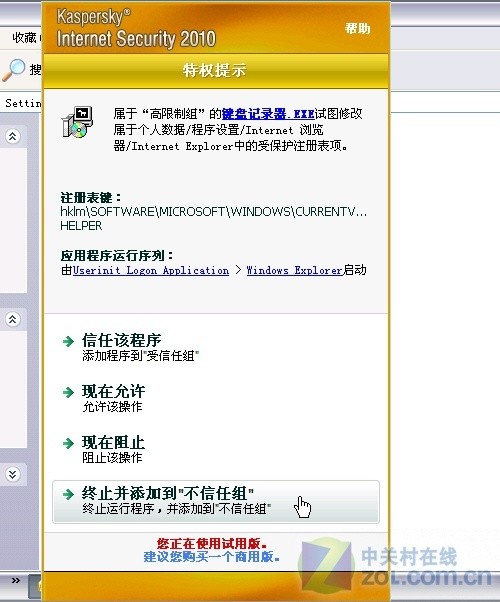Click the green arrow beside 现在允许
Image resolution: width=500 pixels, height=602 pixels.
coord(68,392)
